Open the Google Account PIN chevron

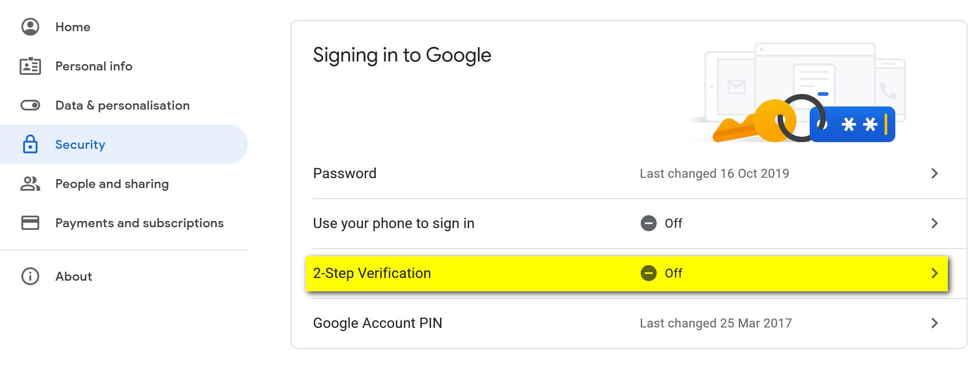tap(935, 323)
